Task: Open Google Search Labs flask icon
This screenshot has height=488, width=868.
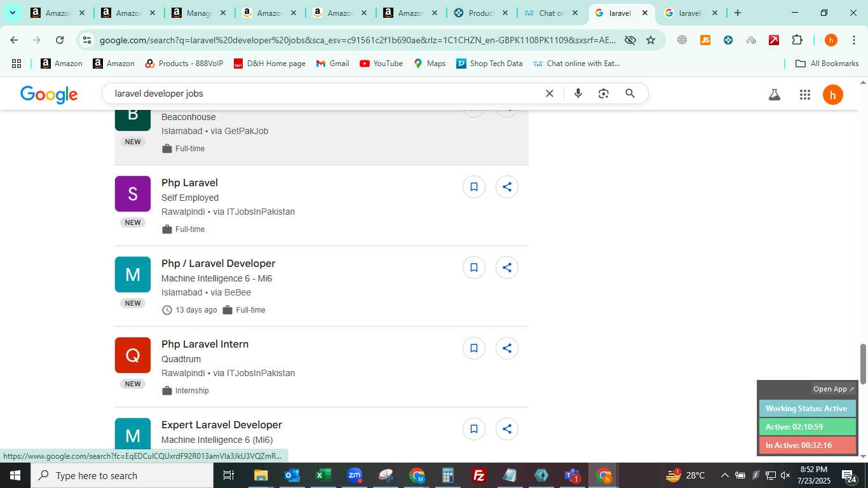Action: 774,95
